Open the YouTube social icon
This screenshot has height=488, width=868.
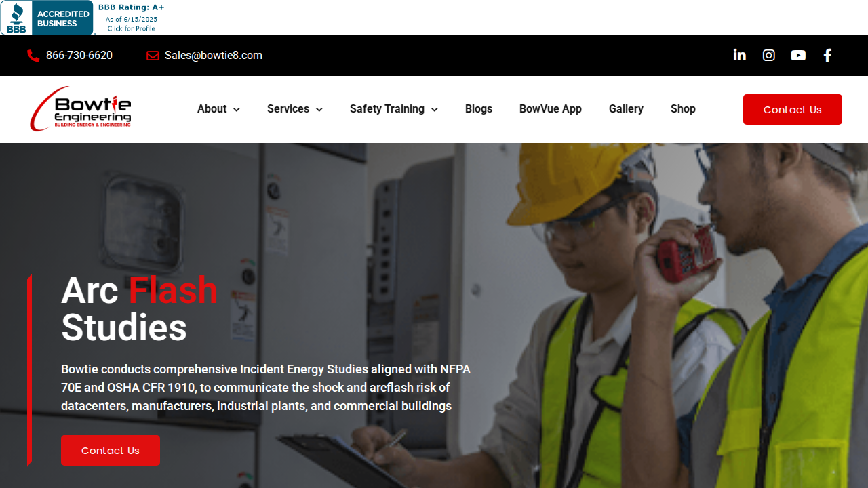point(798,56)
